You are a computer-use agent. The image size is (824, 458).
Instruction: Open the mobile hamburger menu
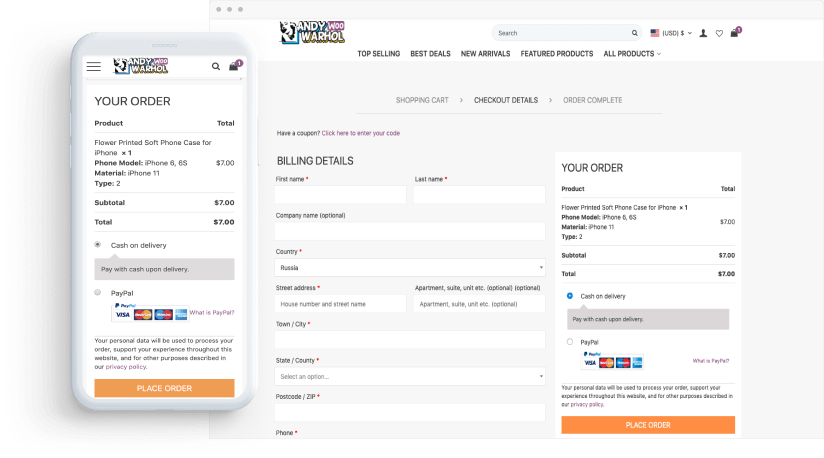(94, 67)
